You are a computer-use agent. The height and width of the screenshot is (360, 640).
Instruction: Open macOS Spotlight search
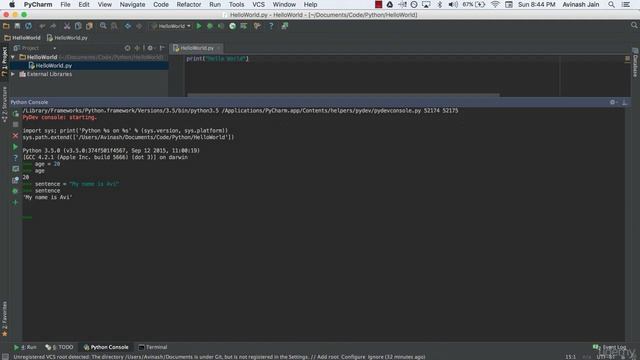(x=611, y=4)
